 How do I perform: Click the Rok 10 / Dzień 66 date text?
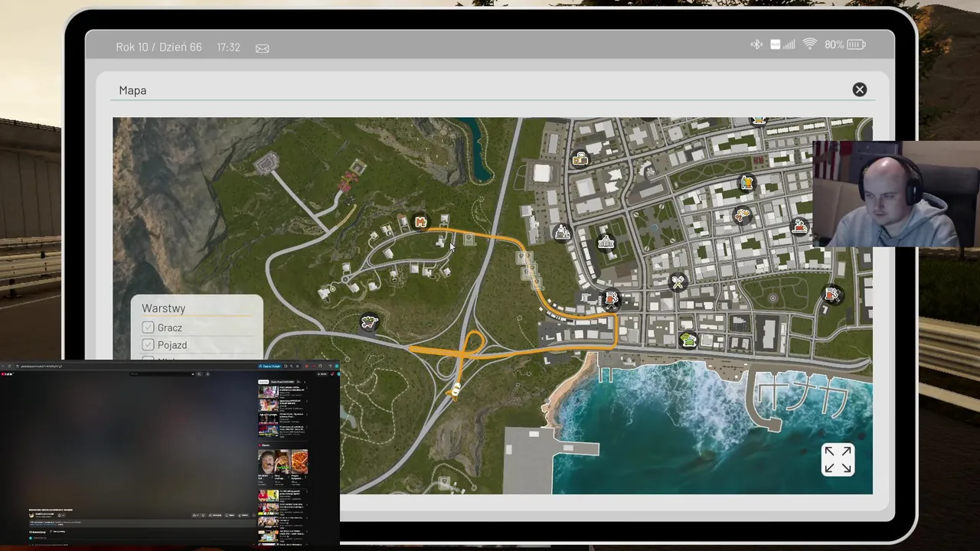pyautogui.click(x=159, y=47)
